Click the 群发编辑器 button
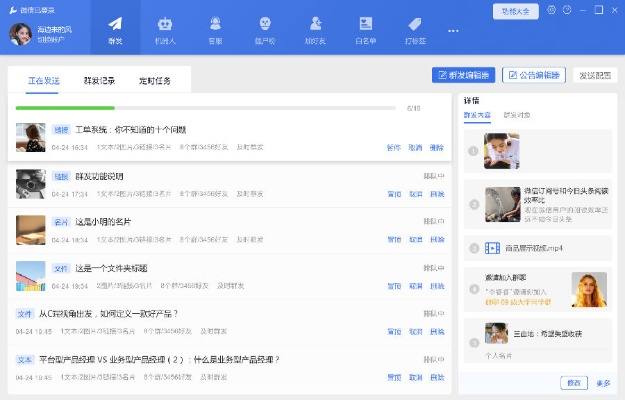Screen dimensions: 625x400 point(463,75)
